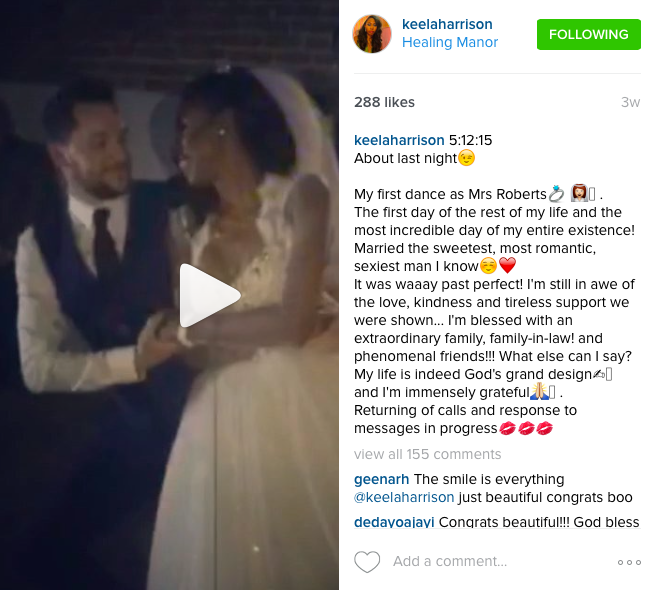Image resolution: width=655 pixels, height=590 pixels.
Task: Play the wedding dance video
Action: tap(210, 295)
